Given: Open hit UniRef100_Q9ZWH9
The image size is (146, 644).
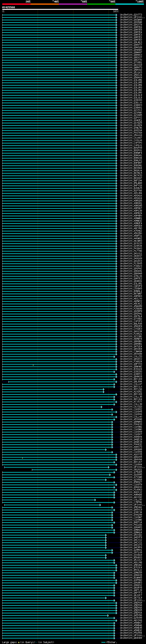Looking at the screenshot, I should (131, 20).
